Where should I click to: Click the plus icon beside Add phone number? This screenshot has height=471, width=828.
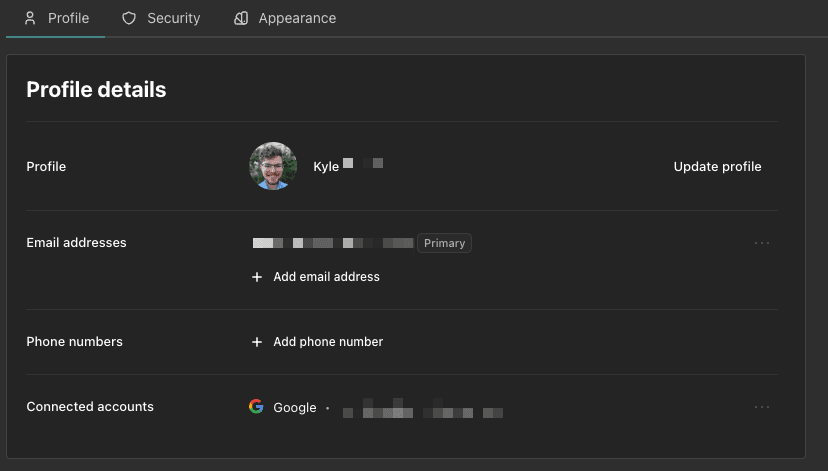click(257, 342)
